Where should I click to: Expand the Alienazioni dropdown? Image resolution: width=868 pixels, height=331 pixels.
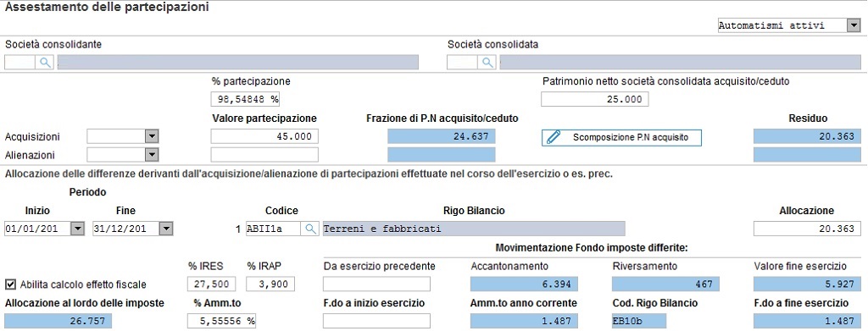click(151, 155)
